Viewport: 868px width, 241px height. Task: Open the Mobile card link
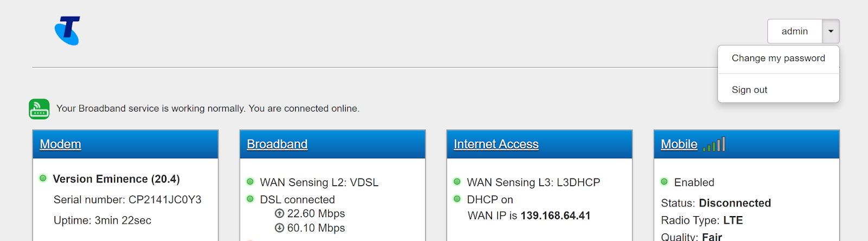[x=679, y=144]
